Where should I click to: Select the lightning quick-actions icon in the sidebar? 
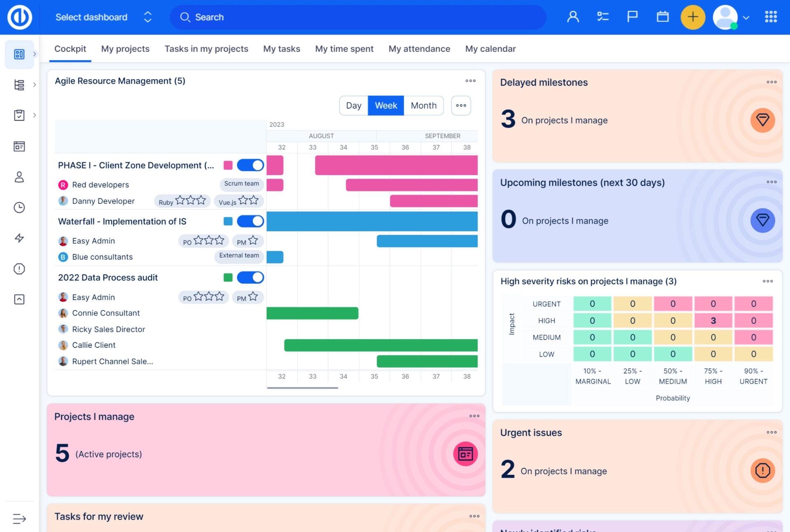[x=19, y=238]
